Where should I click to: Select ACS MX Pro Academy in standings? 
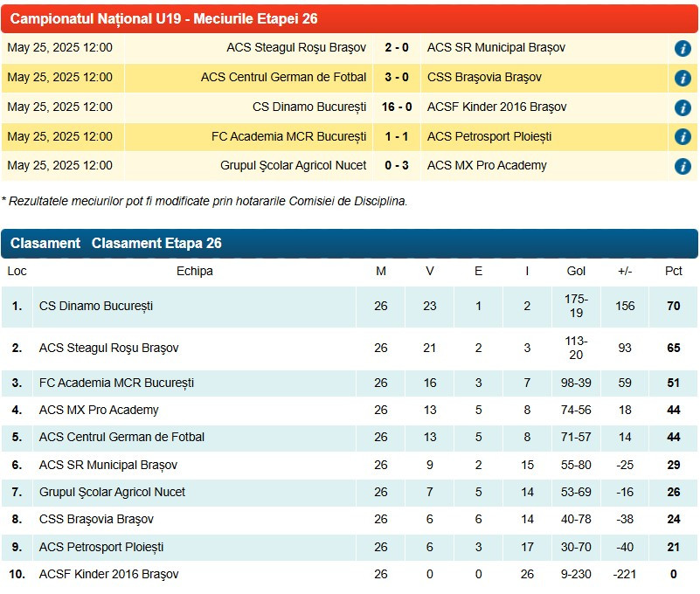click(x=99, y=411)
